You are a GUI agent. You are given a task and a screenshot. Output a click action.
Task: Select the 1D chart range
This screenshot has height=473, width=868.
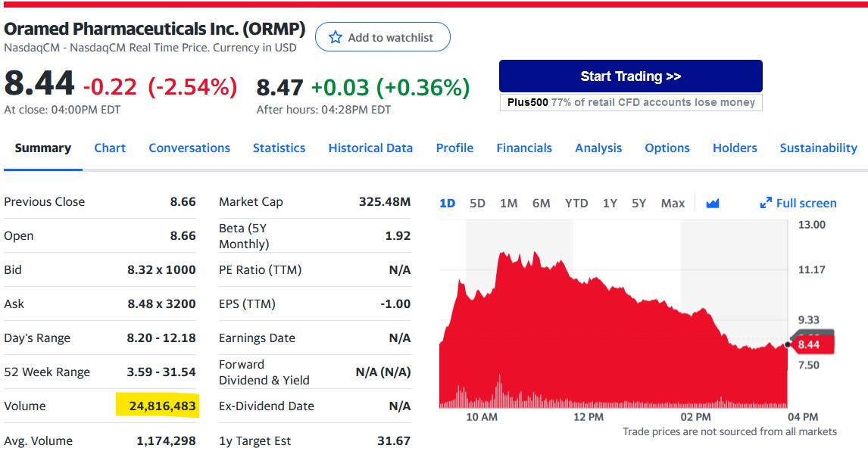click(x=448, y=203)
